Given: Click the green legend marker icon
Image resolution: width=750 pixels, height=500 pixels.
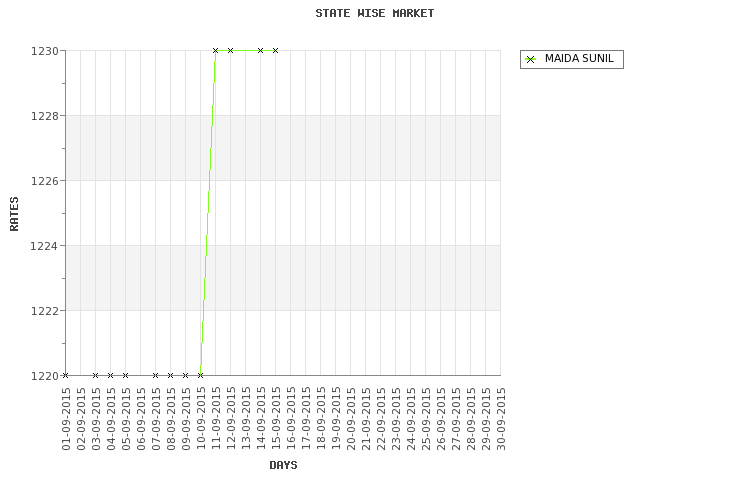Looking at the screenshot, I should (530, 59).
